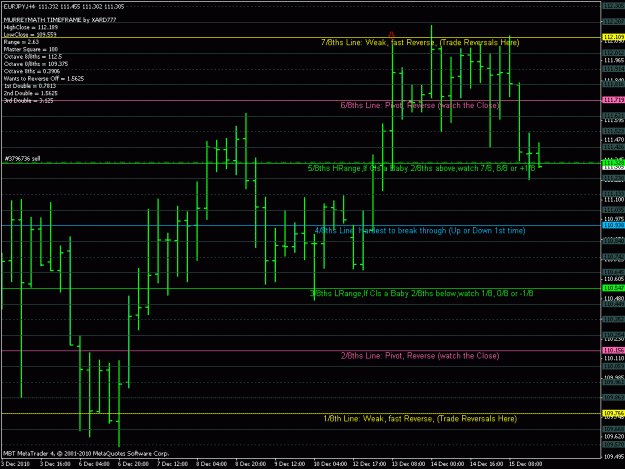
Task: Click the 'HighClose = 112.109' readout
Action: [31, 27]
